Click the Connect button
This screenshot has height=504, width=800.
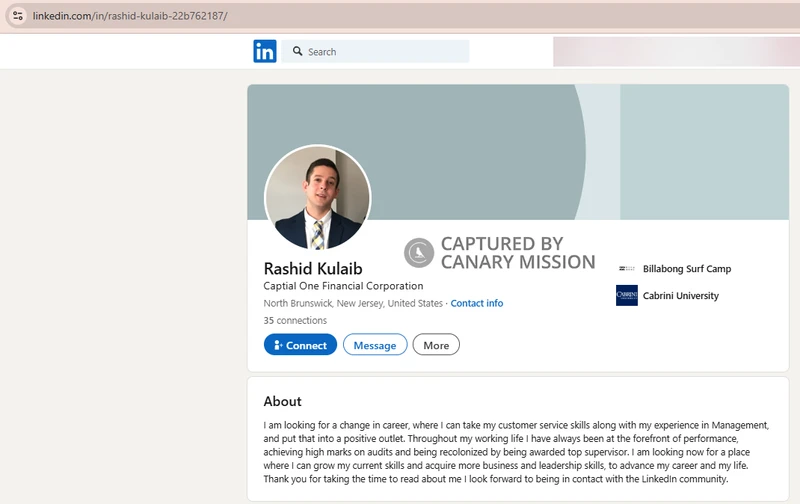point(300,345)
